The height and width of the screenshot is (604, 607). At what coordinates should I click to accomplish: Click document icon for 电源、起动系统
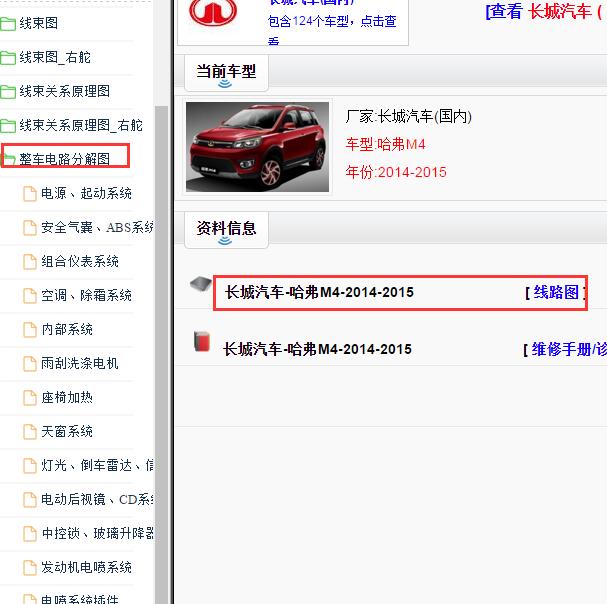(x=30, y=194)
